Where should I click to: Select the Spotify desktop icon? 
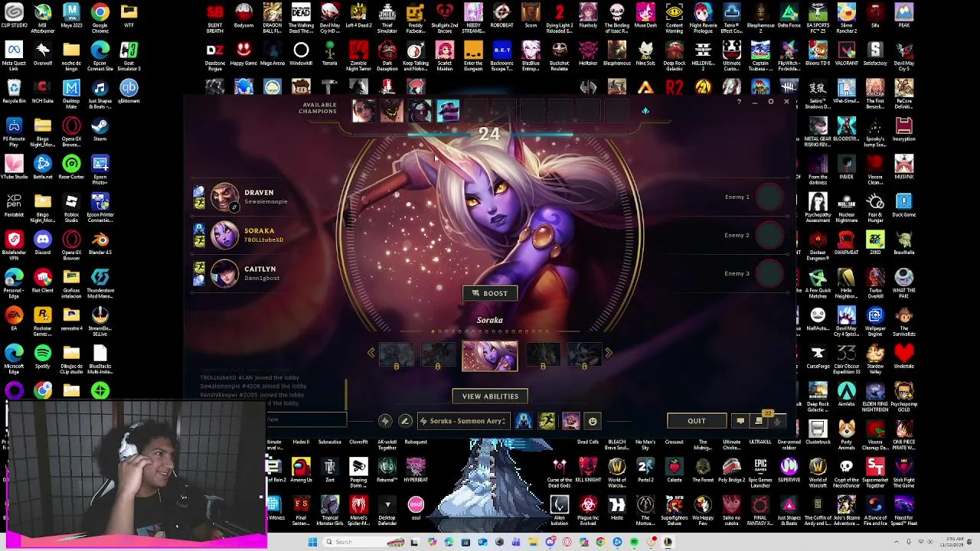pyautogui.click(x=43, y=356)
